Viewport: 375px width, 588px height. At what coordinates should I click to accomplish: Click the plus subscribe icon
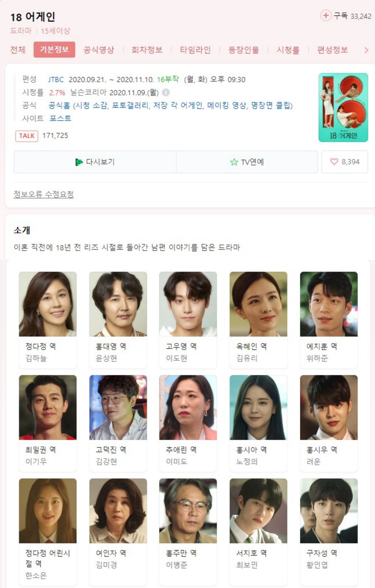pyautogui.click(x=325, y=16)
